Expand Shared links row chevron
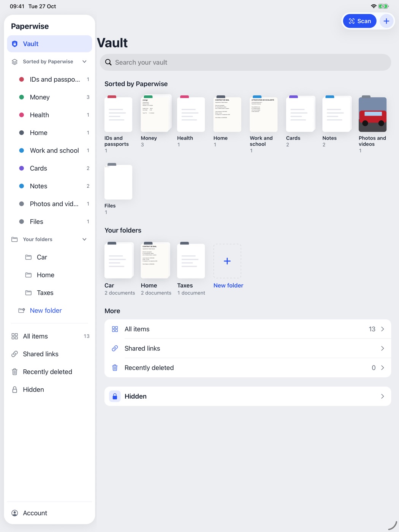The height and width of the screenshot is (532, 399). [383, 348]
